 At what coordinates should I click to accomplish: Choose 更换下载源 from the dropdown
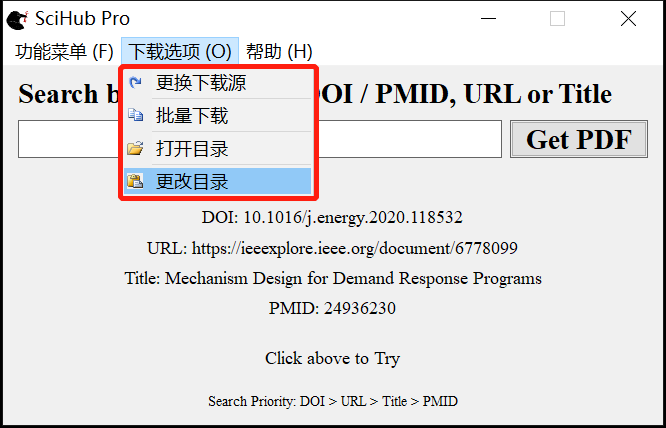coord(217,82)
